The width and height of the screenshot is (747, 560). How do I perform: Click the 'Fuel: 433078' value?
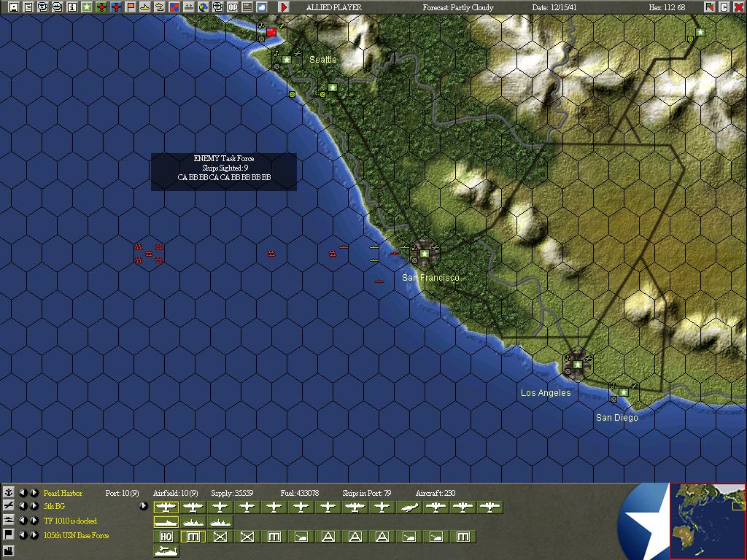coord(300,493)
